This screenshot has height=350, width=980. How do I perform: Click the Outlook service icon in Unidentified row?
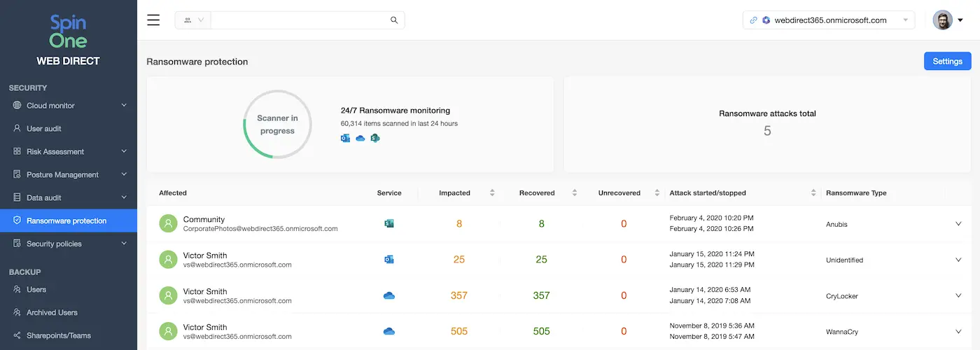389,260
